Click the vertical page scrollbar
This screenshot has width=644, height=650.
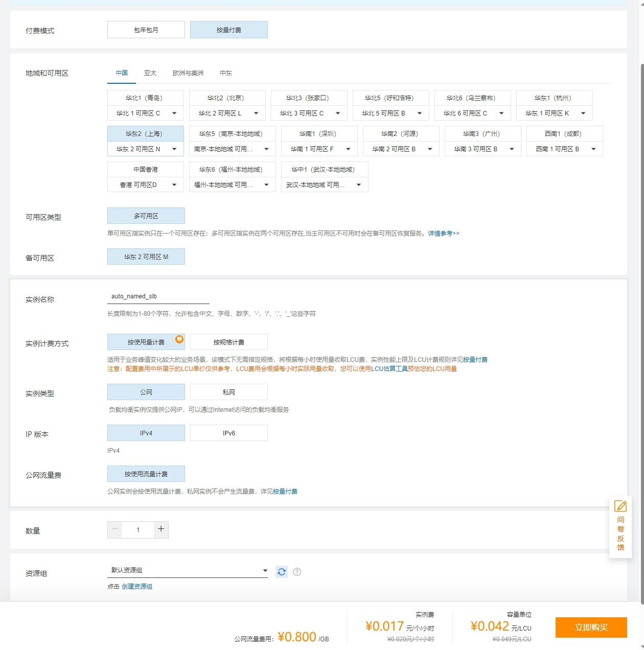pyautogui.click(x=641, y=307)
